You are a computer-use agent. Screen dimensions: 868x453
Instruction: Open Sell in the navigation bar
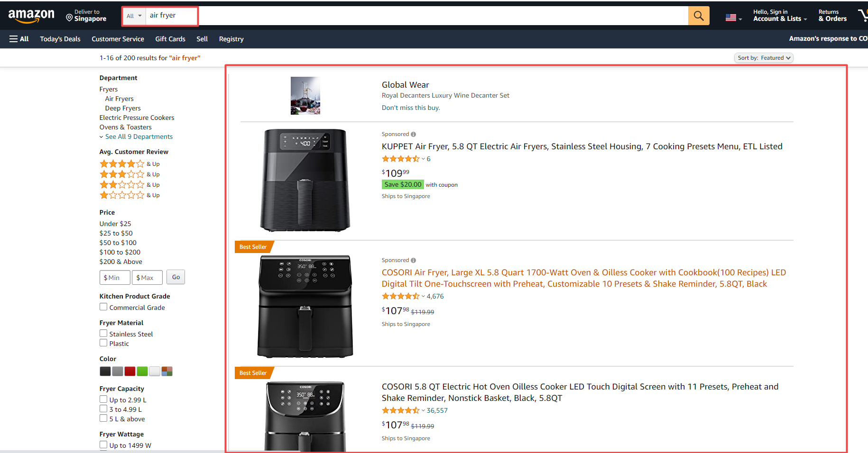202,39
